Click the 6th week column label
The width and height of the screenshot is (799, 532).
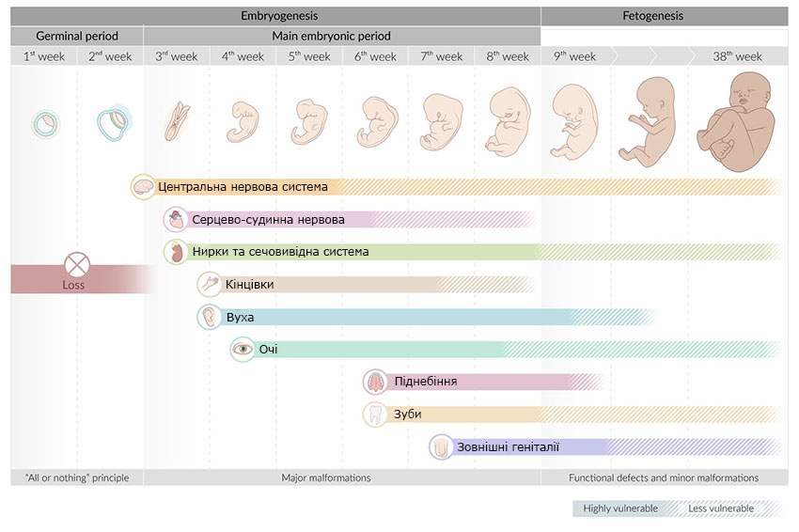tap(376, 56)
